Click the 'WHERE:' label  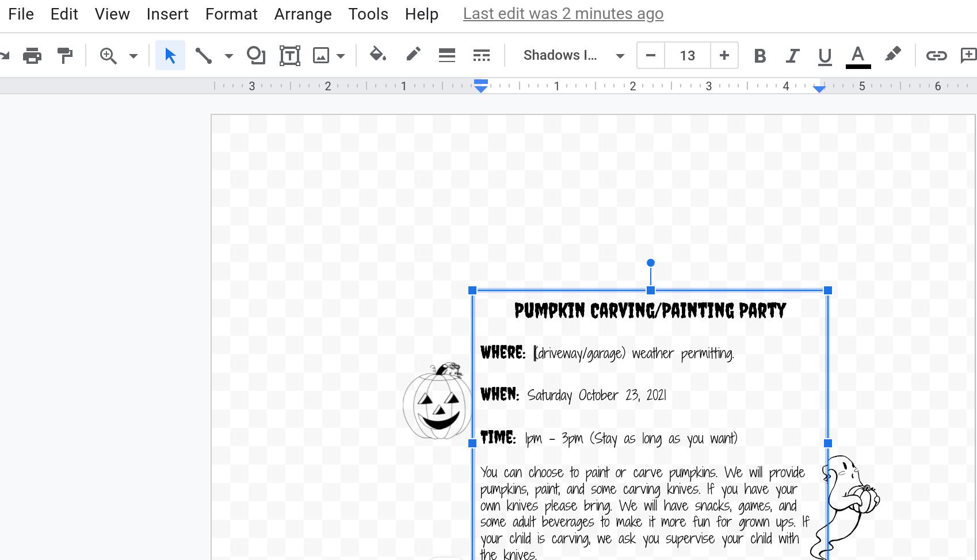pyautogui.click(x=503, y=352)
